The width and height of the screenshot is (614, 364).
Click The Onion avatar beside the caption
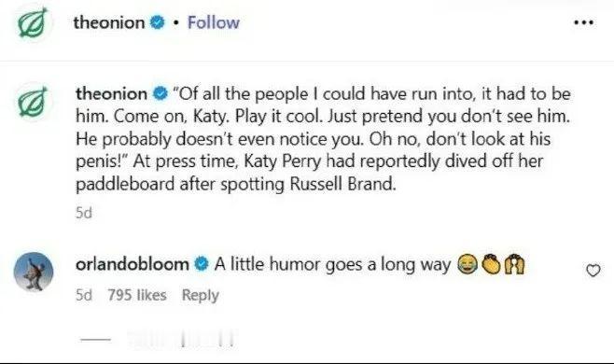click(x=34, y=102)
